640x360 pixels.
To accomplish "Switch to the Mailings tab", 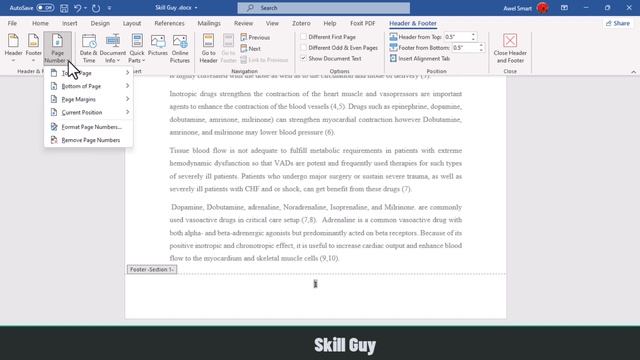I will point(209,23).
